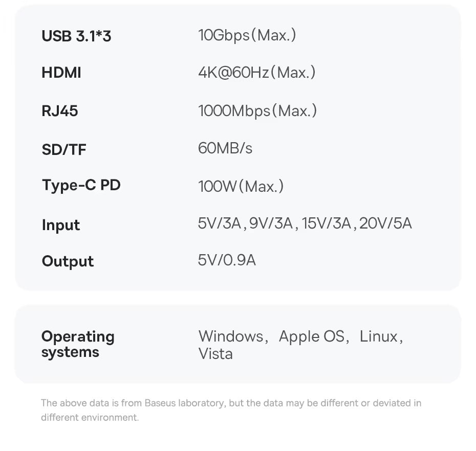
Task: Click the RJ45 label
Action: tap(60, 111)
